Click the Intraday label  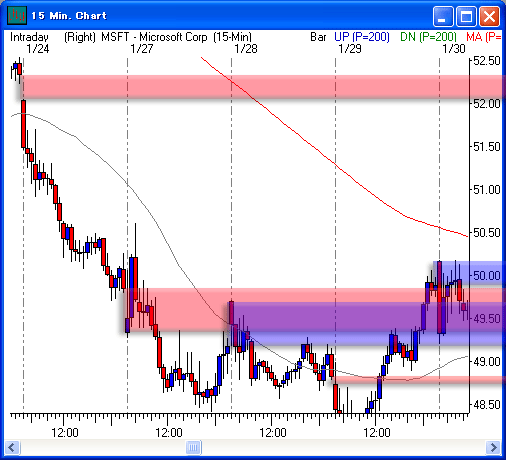click(29, 37)
